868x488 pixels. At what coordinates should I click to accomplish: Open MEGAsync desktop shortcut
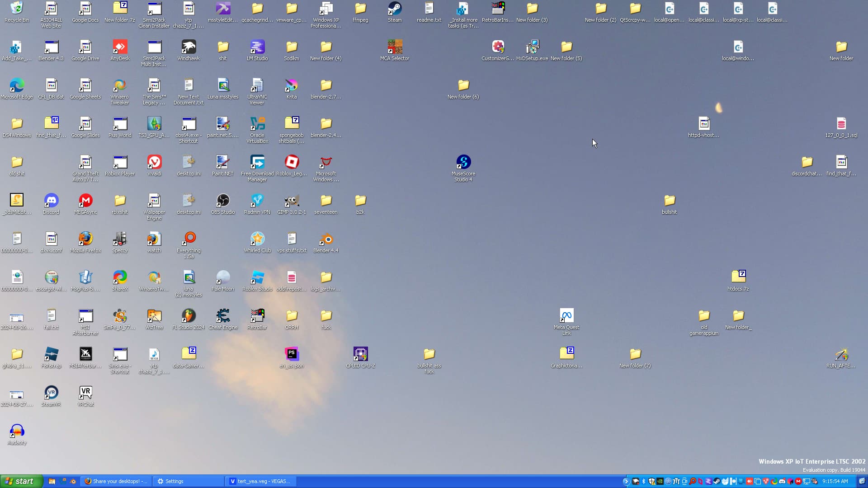(85, 204)
